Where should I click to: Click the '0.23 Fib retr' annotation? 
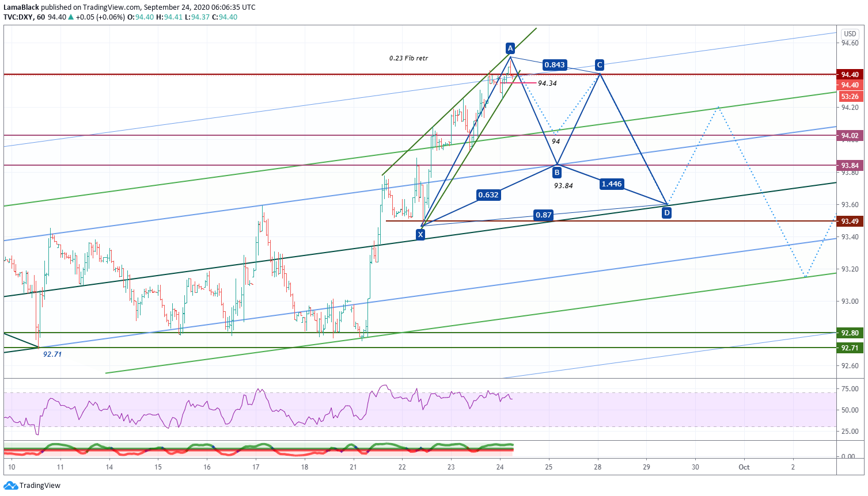click(408, 58)
